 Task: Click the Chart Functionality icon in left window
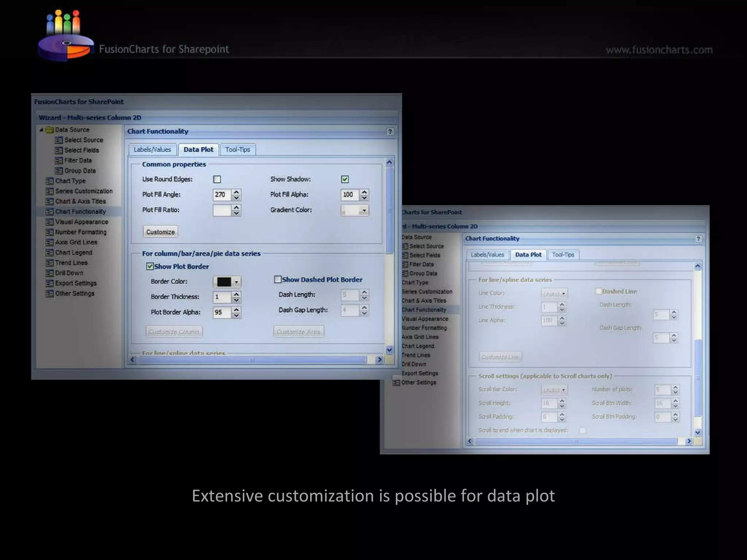[50, 211]
